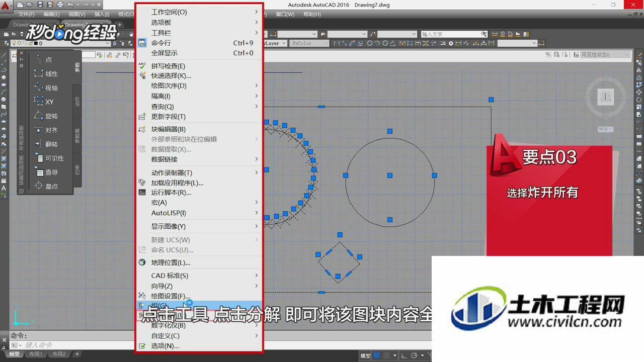Choose 全屏显示 from the tools menu
Image resolution: width=644 pixels, height=362 pixels.
[199, 53]
